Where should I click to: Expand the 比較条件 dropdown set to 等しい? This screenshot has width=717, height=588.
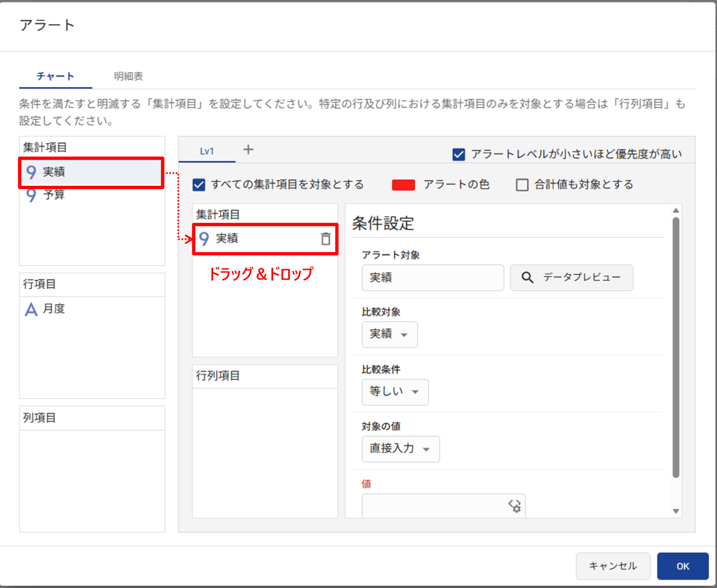coord(395,392)
